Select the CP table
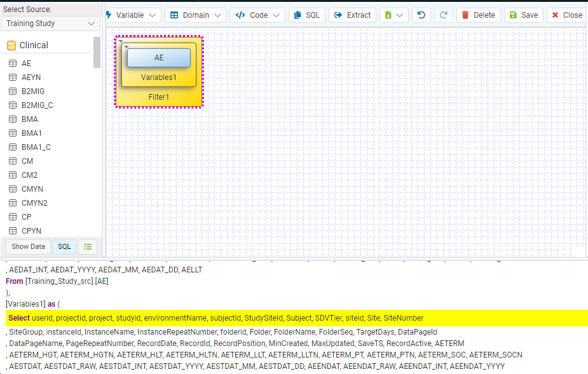The image size is (588, 374). coord(26,217)
